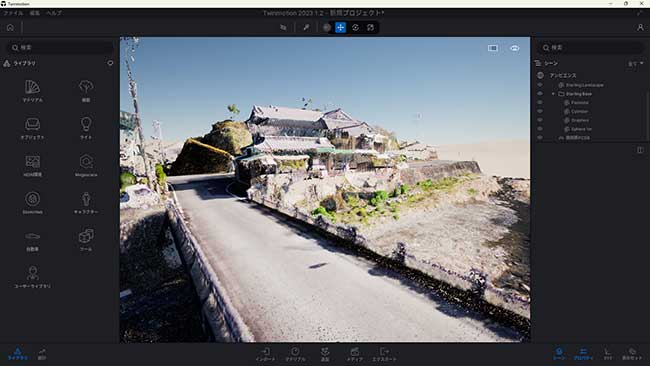Open the Characters category icon
The height and width of the screenshot is (366, 650).
[86, 202]
